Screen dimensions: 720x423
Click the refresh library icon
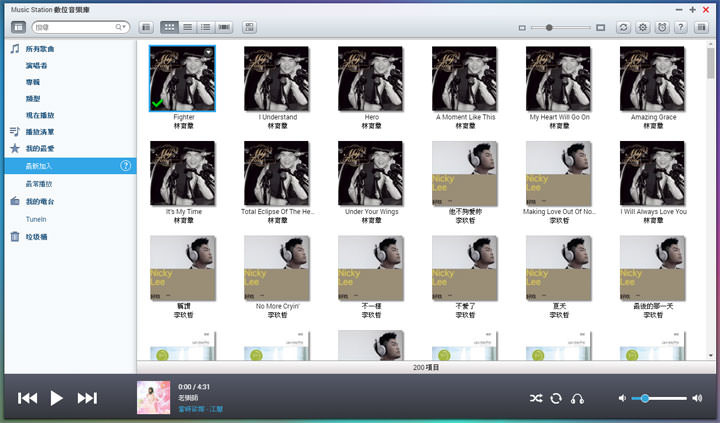624,27
